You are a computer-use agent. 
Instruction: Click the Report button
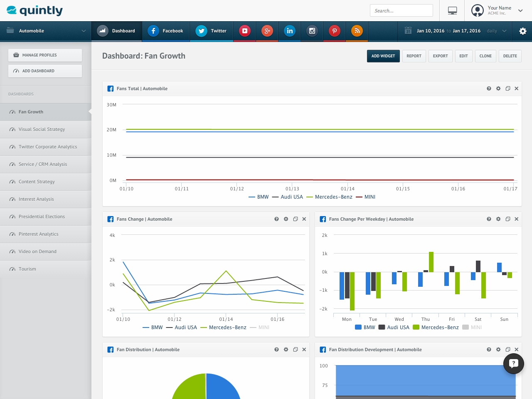point(414,56)
